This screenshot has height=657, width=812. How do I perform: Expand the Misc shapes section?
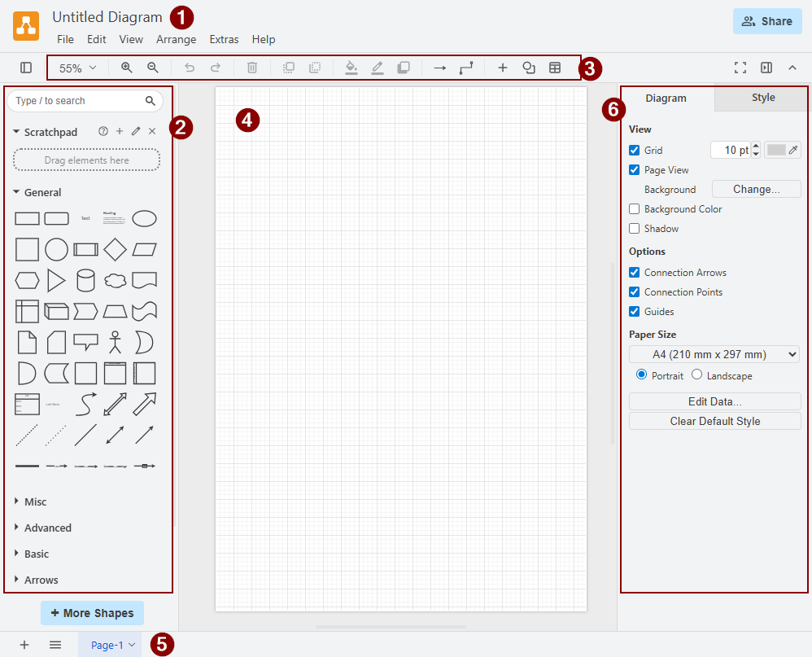click(x=35, y=502)
